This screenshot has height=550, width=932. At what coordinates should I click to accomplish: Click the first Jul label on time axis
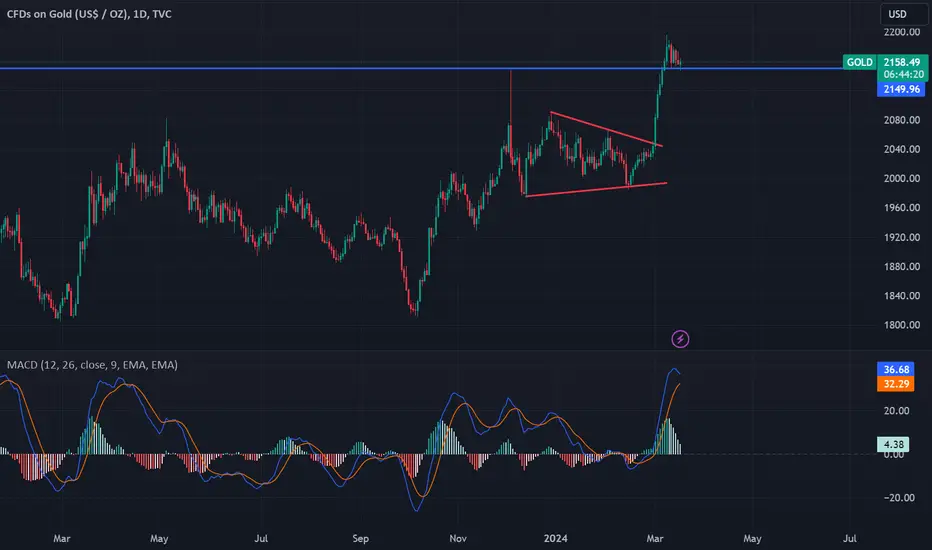pos(261,539)
